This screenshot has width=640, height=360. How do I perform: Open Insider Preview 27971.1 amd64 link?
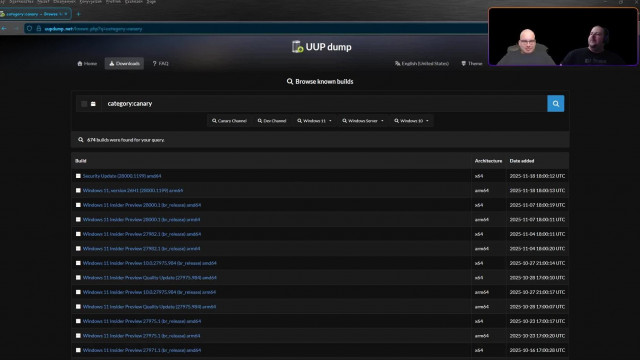[142, 350]
